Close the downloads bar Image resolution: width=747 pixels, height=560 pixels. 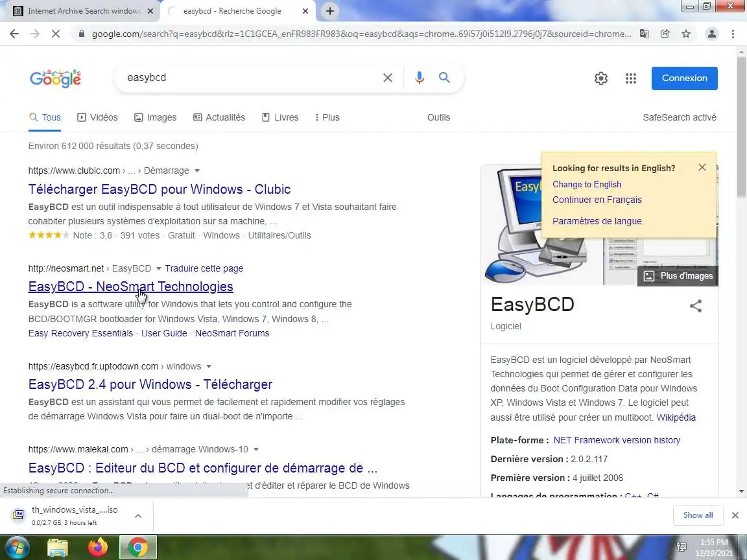(x=735, y=515)
